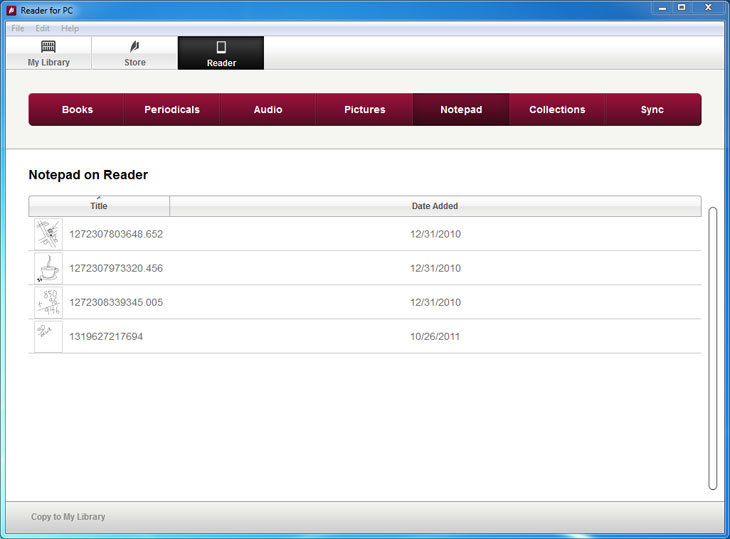Click the Reader for PC app icon
Viewport: 730px width, 539px height.
pyautogui.click(x=11, y=9)
